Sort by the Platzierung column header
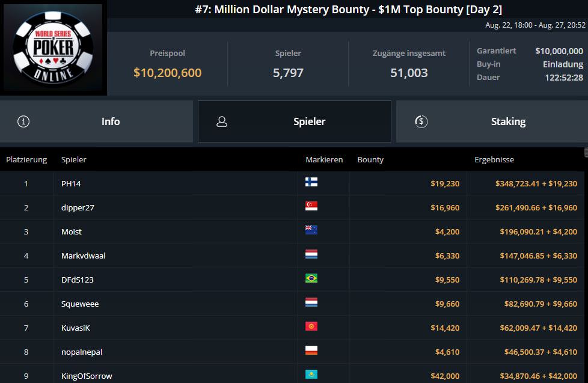588x383 pixels. click(26, 160)
